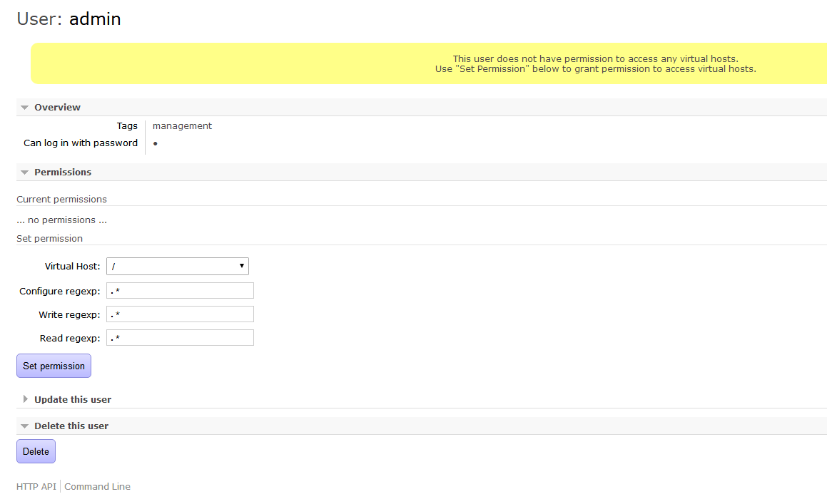827x504 pixels.
Task: Collapse the Delete this user section title
Action: point(71,426)
